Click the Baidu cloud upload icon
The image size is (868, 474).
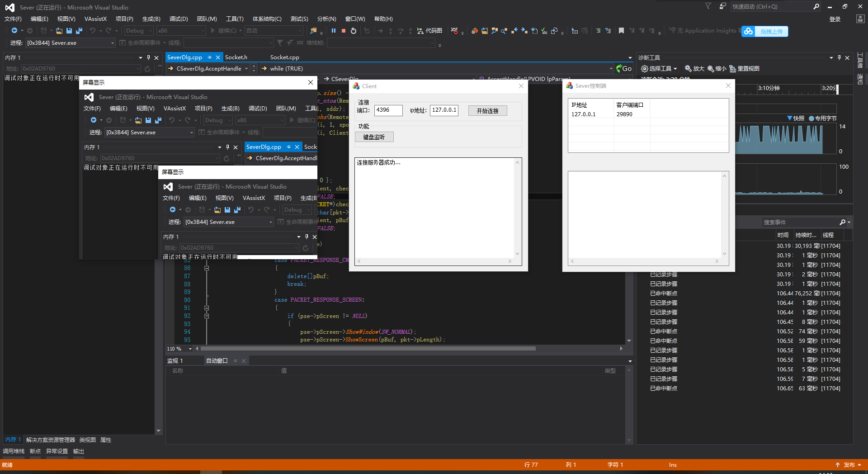pyautogui.click(x=749, y=31)
